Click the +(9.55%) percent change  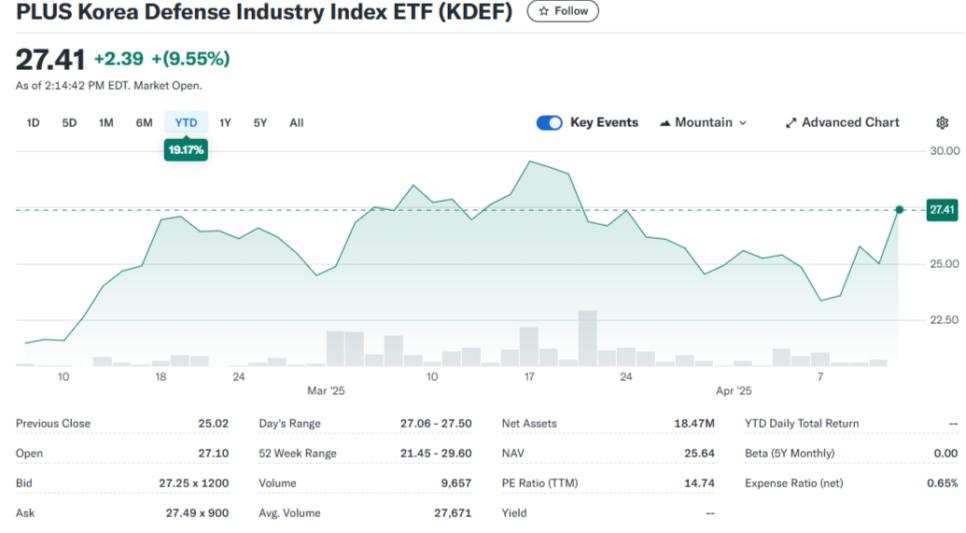click(x=190, y=59)
